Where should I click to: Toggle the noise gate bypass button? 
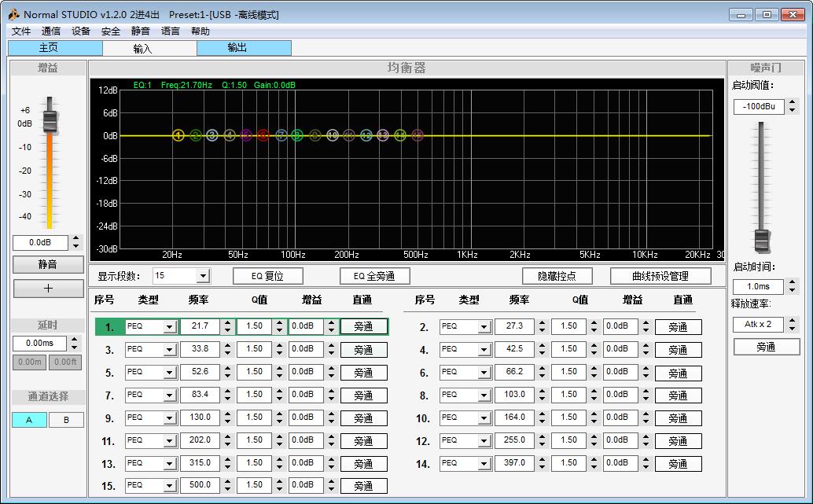point(767,347)
